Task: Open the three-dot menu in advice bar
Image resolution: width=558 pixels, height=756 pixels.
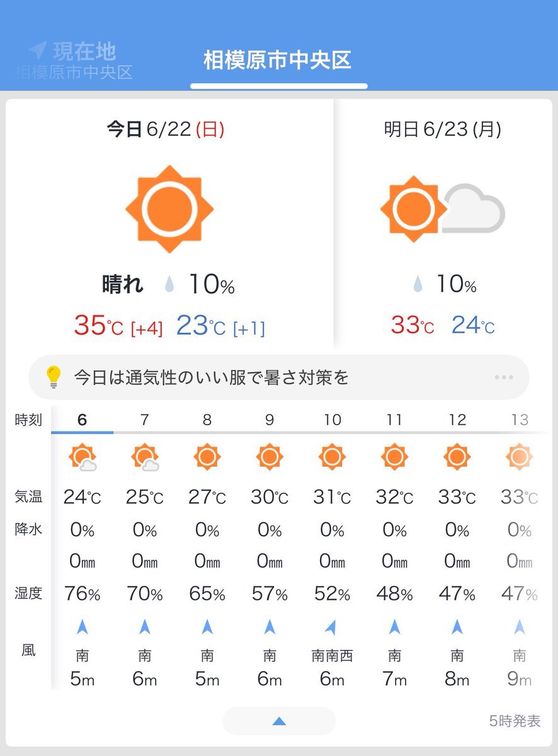Action: (504, 377)
